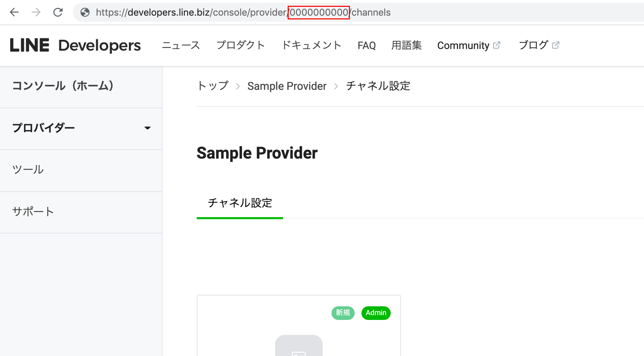Reload the page with refresh icon

pyautogui.click(x=58, y=12)
